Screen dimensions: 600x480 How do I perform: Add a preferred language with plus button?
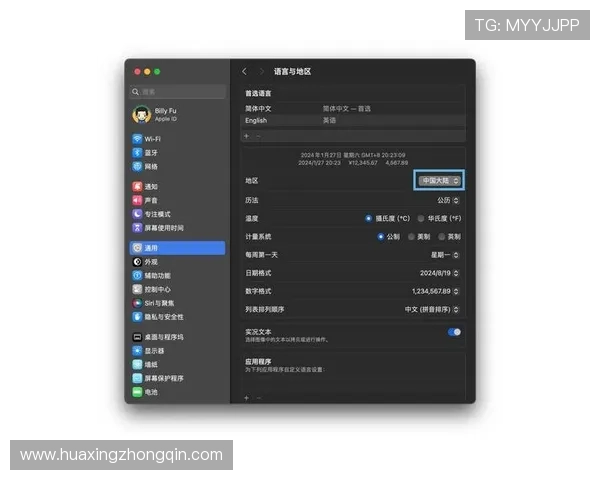click(x=246, y=136)
